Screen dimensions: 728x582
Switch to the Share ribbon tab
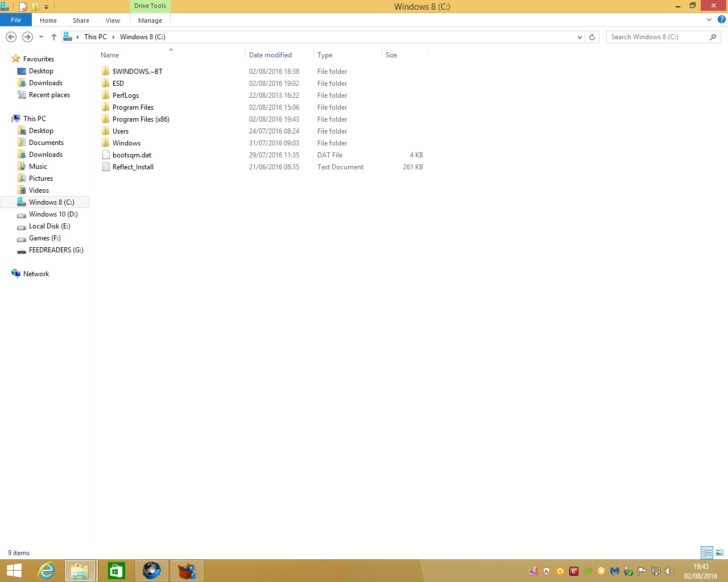[81, 20]
